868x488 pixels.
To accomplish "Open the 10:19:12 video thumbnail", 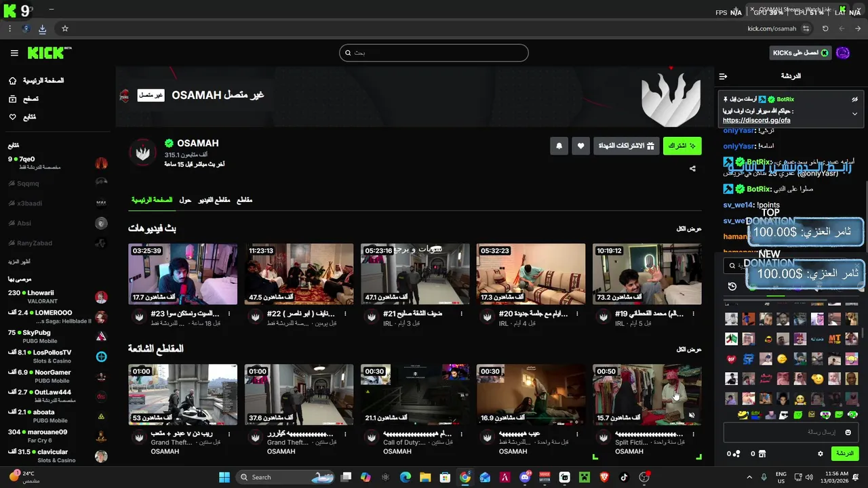I will click(647, 274).
